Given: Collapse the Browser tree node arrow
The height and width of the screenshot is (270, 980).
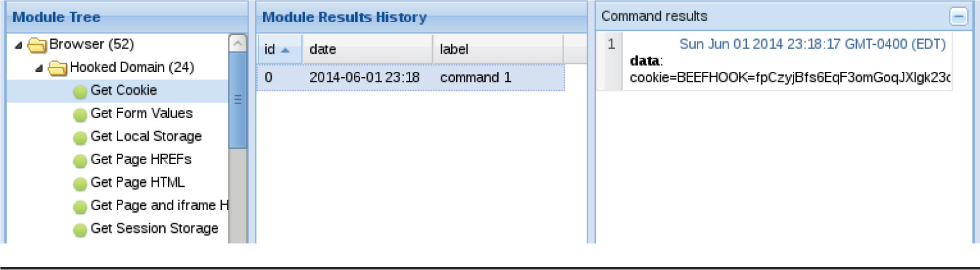Looking at the screenshot, I should (x=18, y=45).
